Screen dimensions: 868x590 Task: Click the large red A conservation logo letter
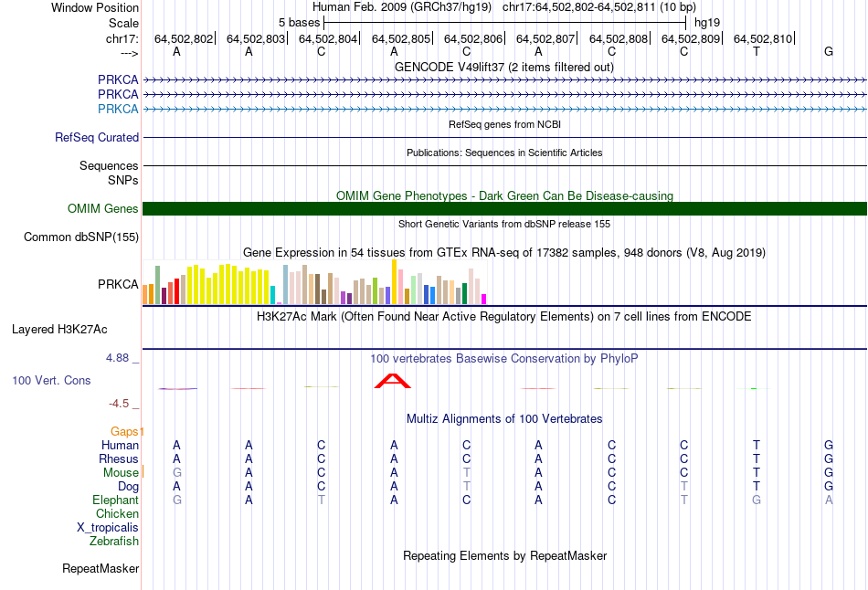click(393, 381)
